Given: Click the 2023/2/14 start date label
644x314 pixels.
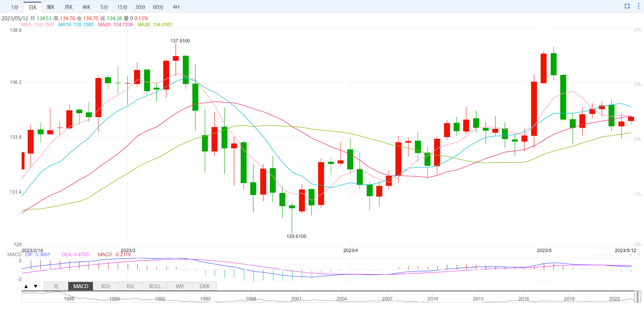Looking at the screenshot, I should point(32,250).
